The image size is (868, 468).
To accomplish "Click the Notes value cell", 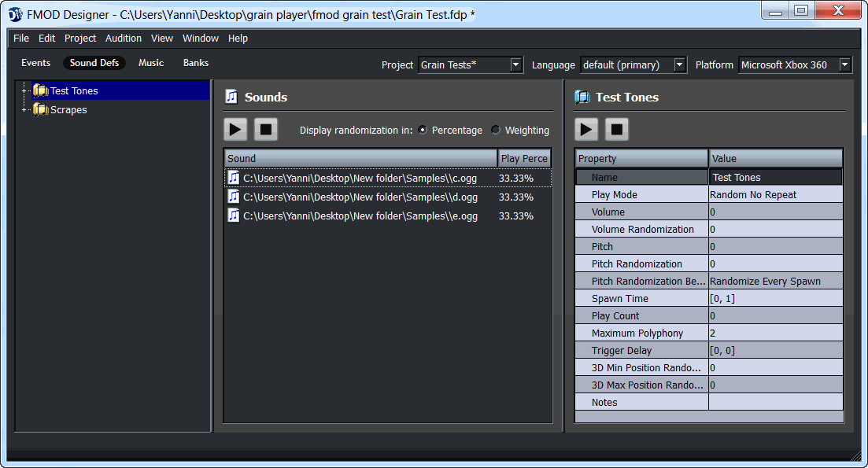I will 776,402.
